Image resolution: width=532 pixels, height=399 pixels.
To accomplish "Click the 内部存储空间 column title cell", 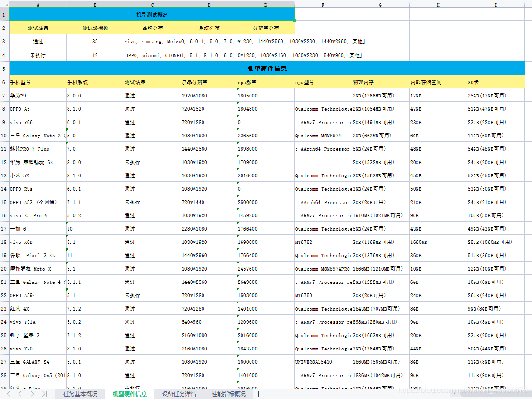I will point(438,82).
